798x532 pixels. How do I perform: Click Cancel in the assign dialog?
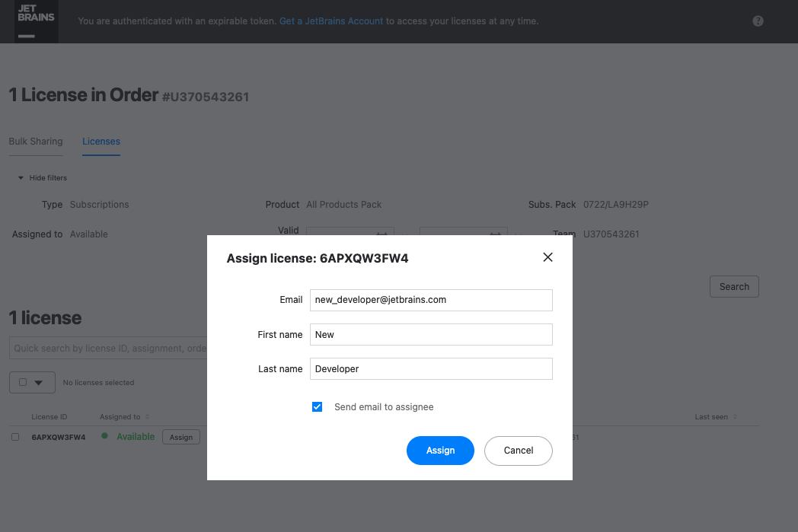click(x=518, y=451)
